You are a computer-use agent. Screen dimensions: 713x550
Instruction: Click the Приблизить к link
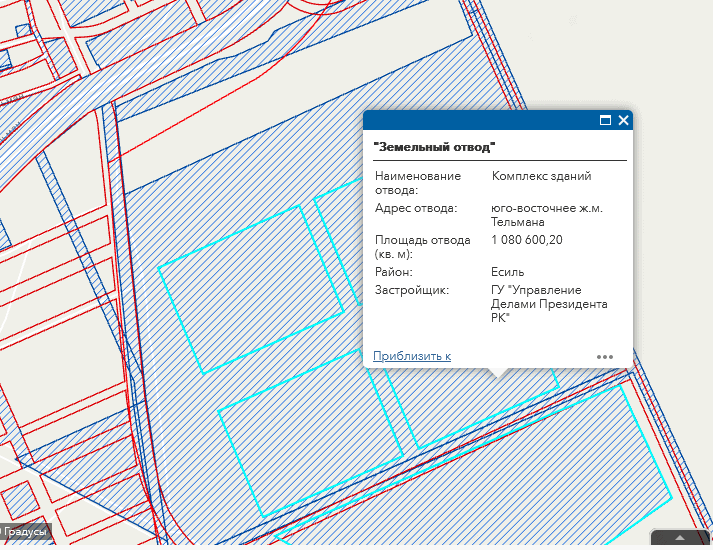point(412,355)
